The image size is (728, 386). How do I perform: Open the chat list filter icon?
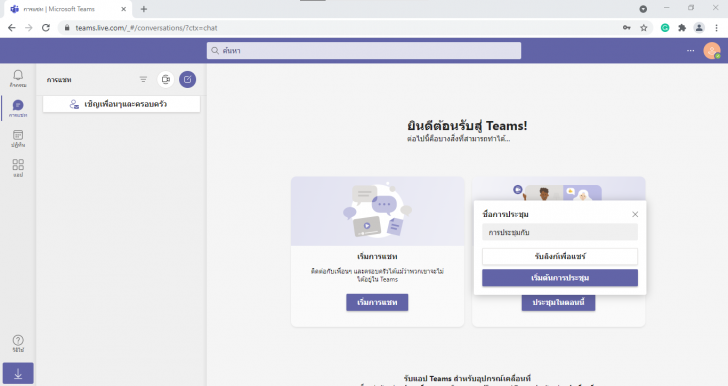tap(143, 79)
